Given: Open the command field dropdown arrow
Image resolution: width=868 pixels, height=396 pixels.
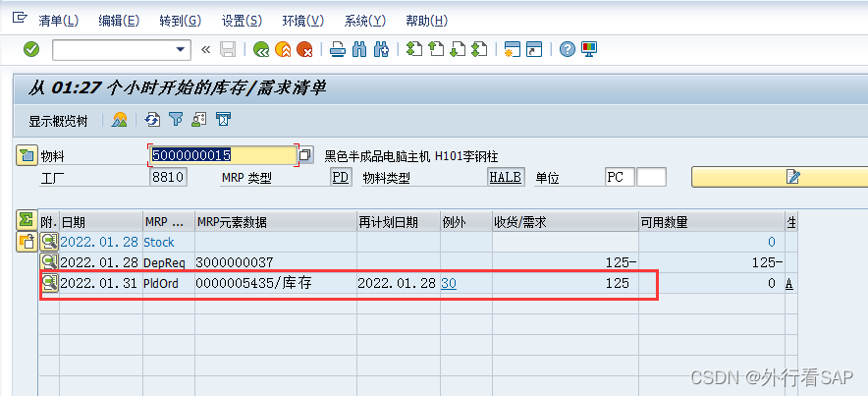Looking at the screenshot, I should coord(180,49).
